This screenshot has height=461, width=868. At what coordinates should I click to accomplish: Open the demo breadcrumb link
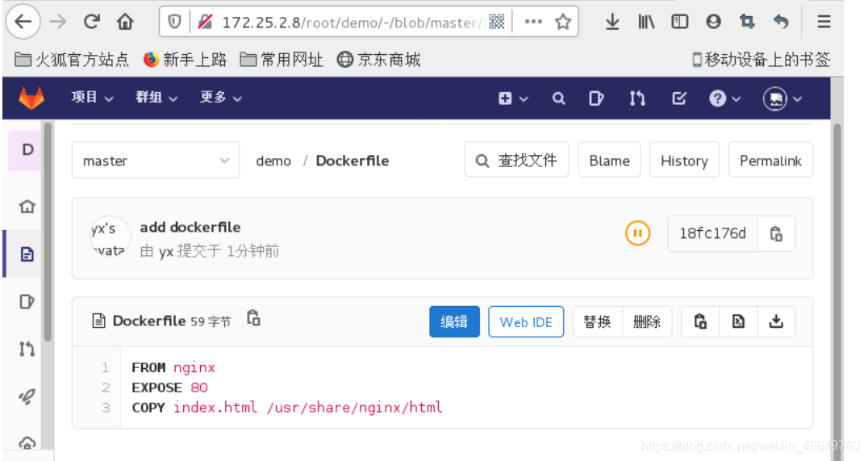point(273,161)
